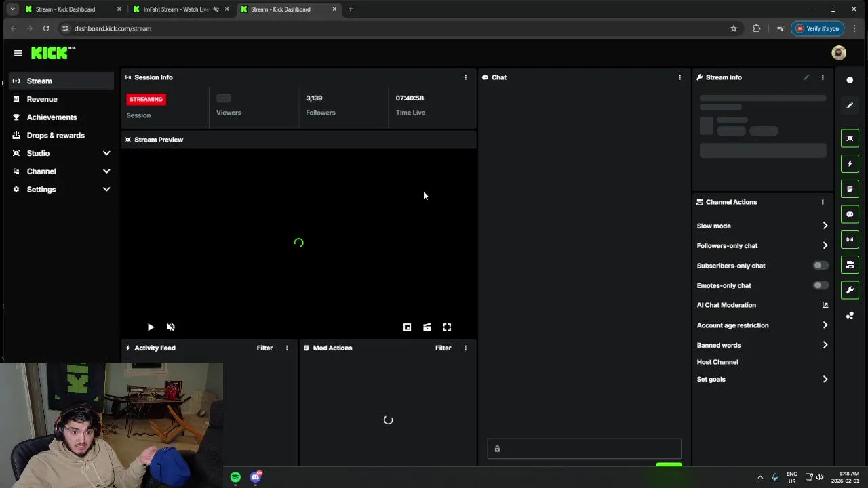
Task: Open Chat panel options menu
Action: 679,77
